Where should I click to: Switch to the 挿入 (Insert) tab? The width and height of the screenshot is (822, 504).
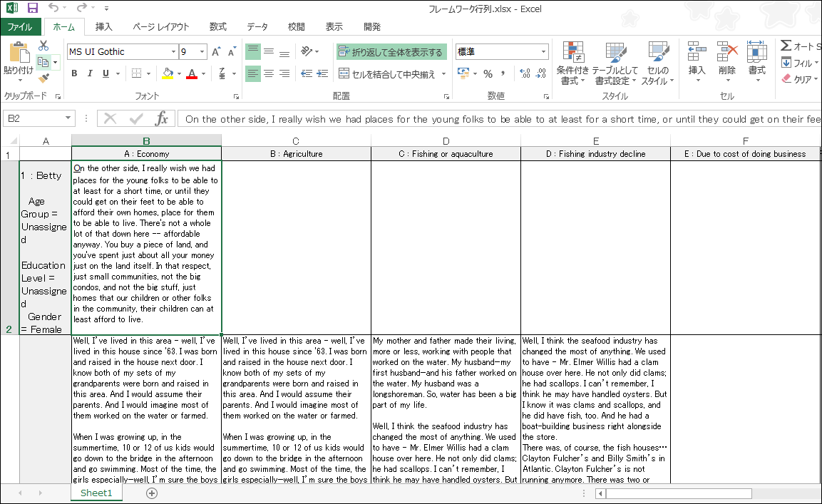[x=104, y=27]
